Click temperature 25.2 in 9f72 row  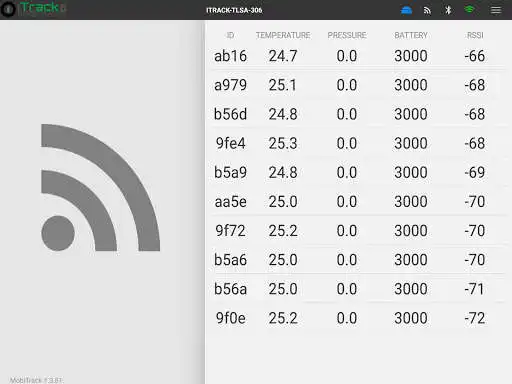(x=283, y=231)
